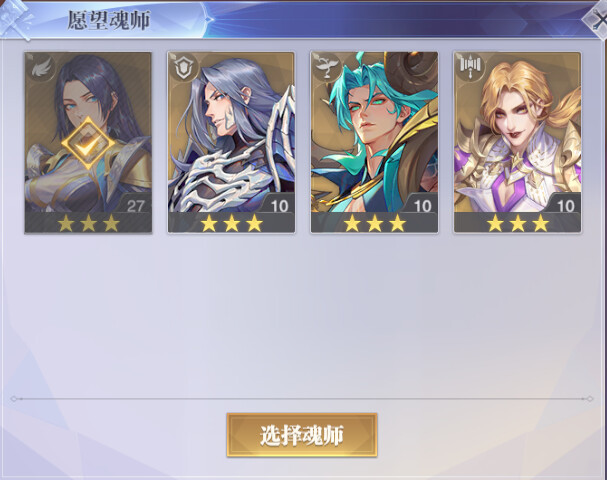The image size is (607, 480).
Task: Click the three stars under teal-haired card
Action: coord(375,223)
